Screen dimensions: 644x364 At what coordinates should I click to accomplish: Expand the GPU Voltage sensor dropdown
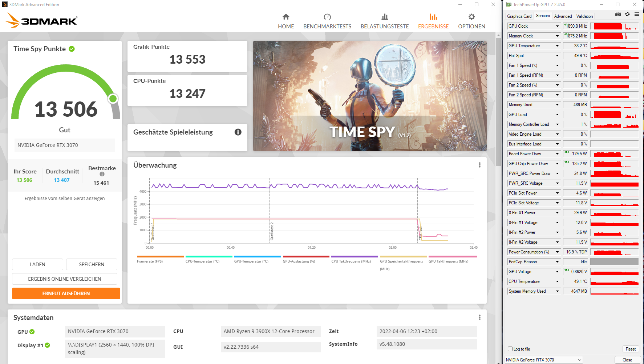(x=557, y=272)
